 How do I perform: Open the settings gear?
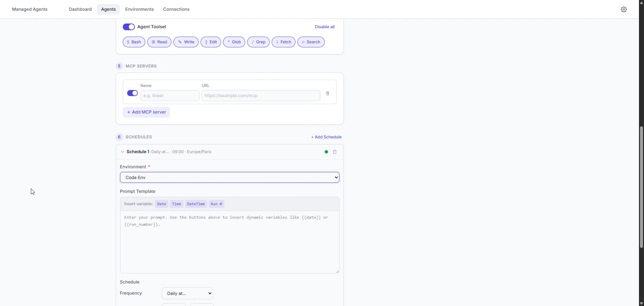pyautogui.click(x=624, y=9)
